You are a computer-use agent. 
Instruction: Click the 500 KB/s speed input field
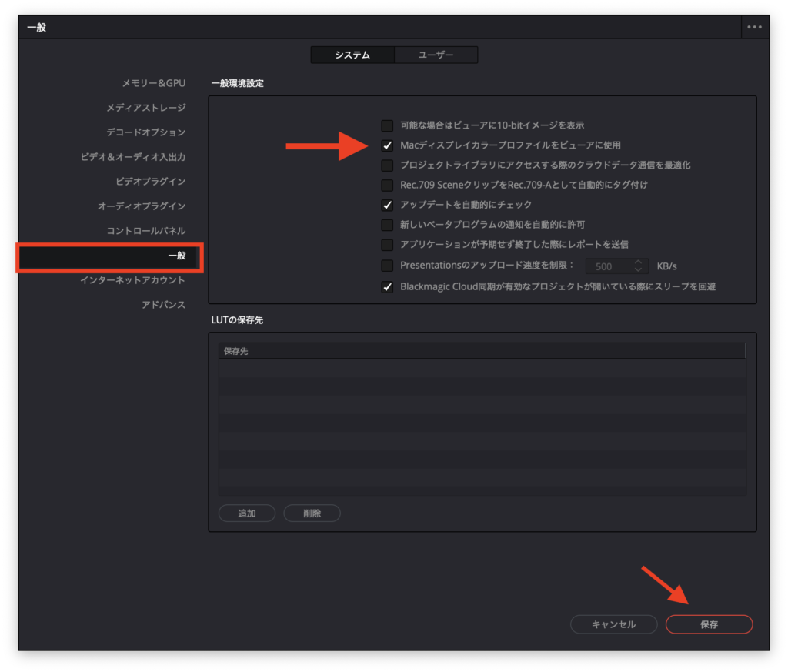point(608,266)
